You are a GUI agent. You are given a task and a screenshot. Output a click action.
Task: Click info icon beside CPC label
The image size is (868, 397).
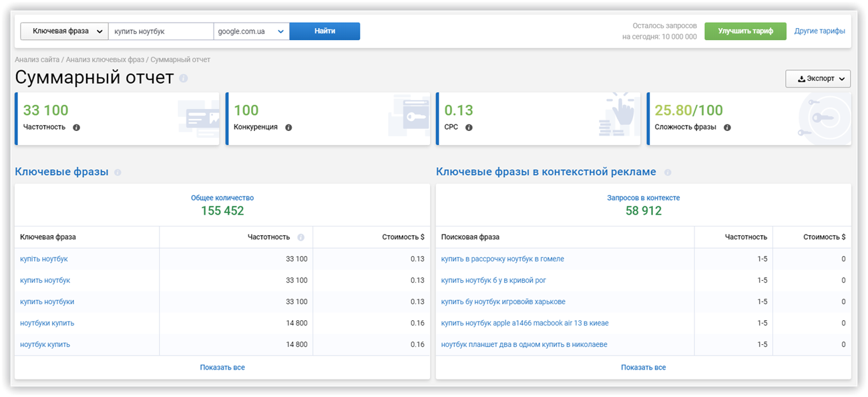[x=469, y=127]
